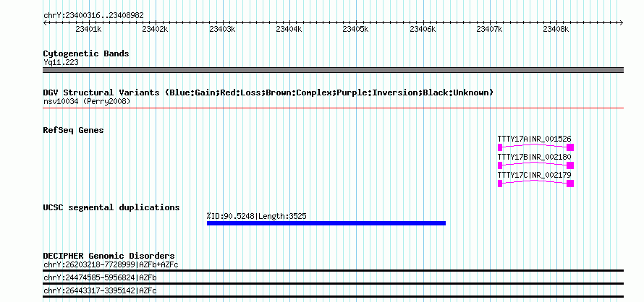Viewport: 644px width, 302px height.
Task: Click the Cytogenetic Bands track title
Action: click(x=86, y=53)
